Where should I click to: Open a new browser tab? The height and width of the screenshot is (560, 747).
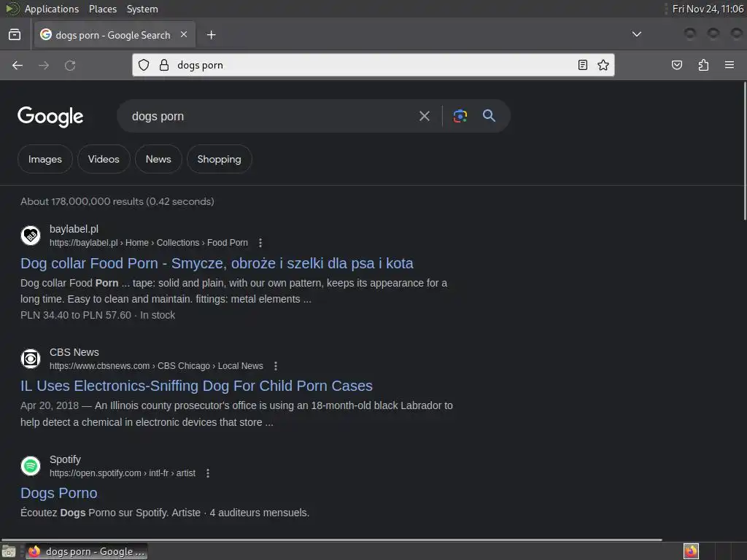(x=211, y=35)
